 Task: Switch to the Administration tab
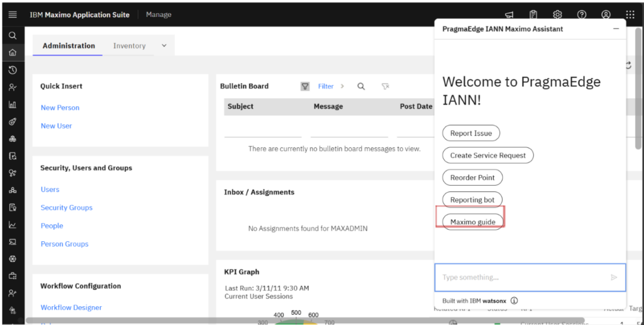click(x=69, y=46)
